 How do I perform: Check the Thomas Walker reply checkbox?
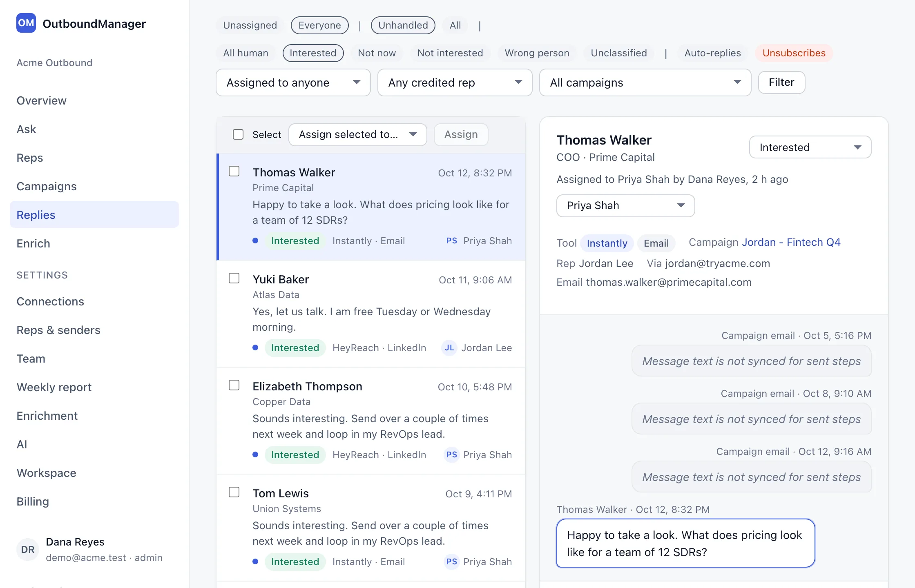pyautogui.click(x=234, y=171)
